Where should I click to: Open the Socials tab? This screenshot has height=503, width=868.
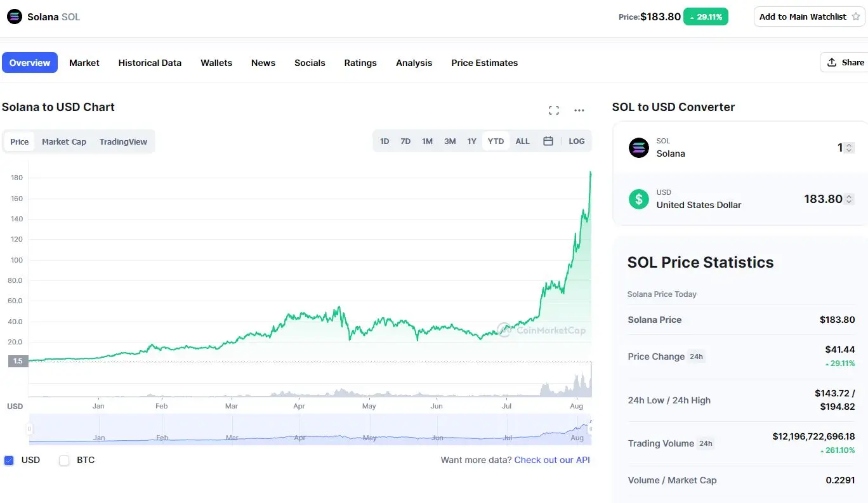pos(310,63)
